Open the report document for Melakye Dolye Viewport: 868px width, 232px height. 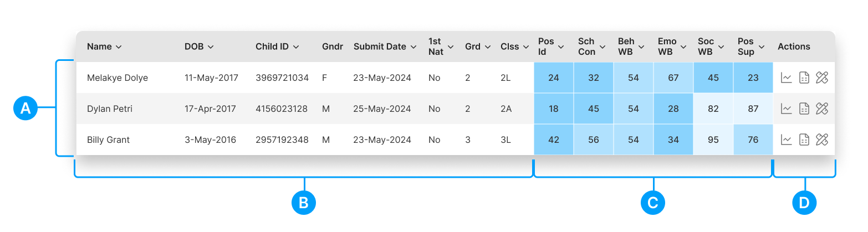point(804,78)
